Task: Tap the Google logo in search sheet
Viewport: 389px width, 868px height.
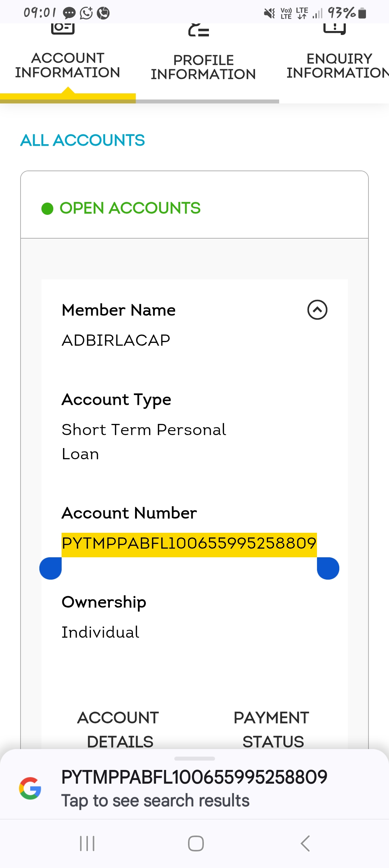Action: click(x=30, y=788)
